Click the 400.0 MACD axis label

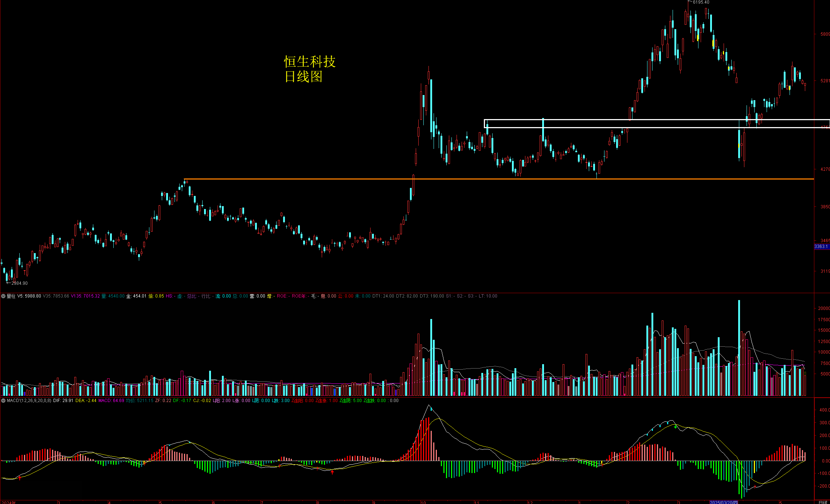coord(825,410)
